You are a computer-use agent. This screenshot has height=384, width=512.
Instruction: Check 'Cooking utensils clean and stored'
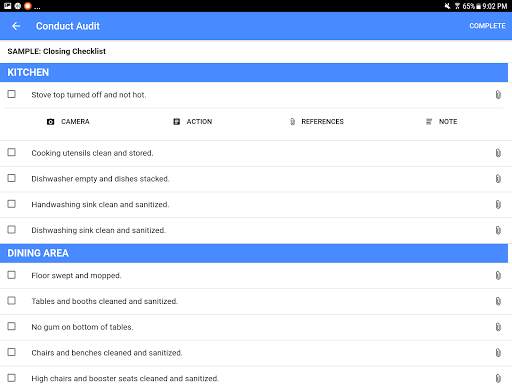(x=12, y=152)
